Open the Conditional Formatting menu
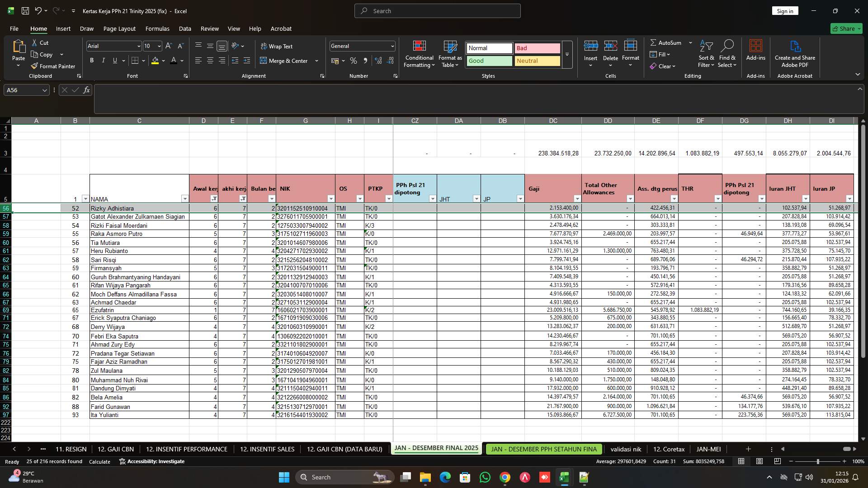868x488 pixels. tap(419, 53)
